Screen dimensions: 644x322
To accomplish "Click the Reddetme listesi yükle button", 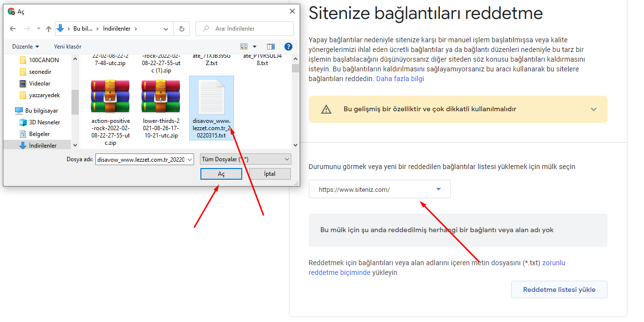I will (x=558, y=289).
